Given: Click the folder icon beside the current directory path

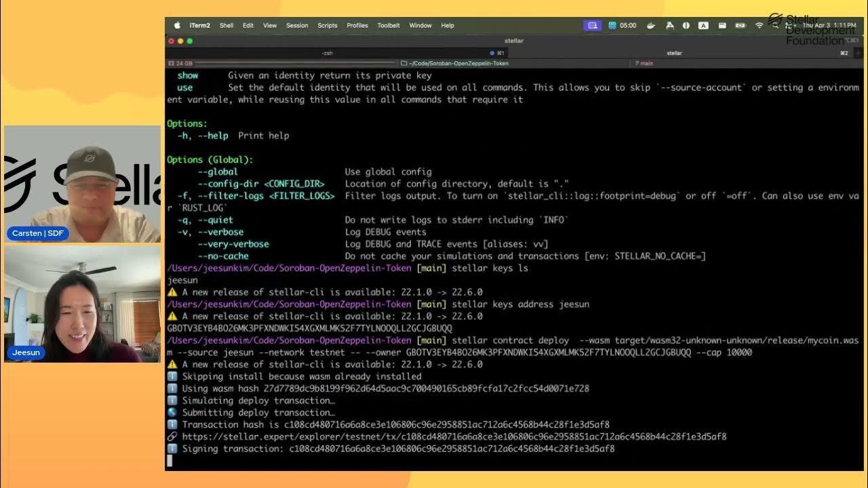Looking at the screenshot, I should point(403,63).
